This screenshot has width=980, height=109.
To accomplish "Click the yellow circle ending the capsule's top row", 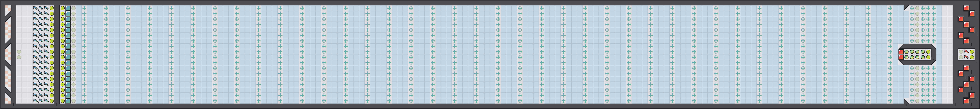I will click(928, 52).
